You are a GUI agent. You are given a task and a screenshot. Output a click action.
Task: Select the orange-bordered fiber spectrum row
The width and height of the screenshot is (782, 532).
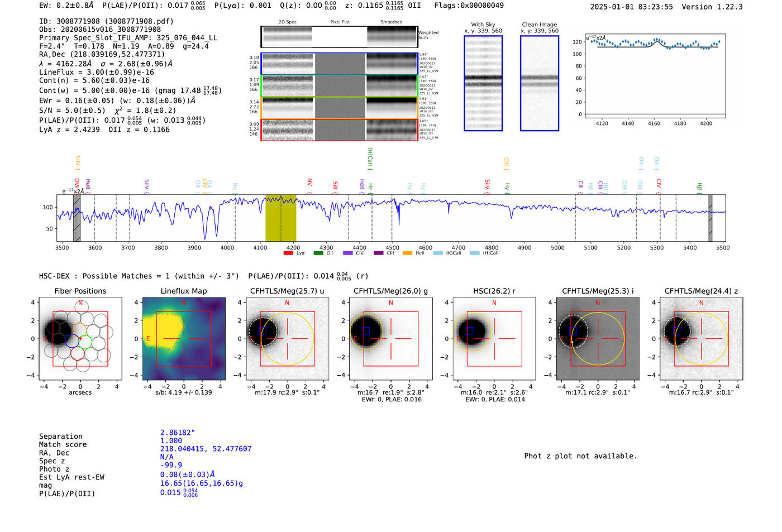tap(340, 108)
